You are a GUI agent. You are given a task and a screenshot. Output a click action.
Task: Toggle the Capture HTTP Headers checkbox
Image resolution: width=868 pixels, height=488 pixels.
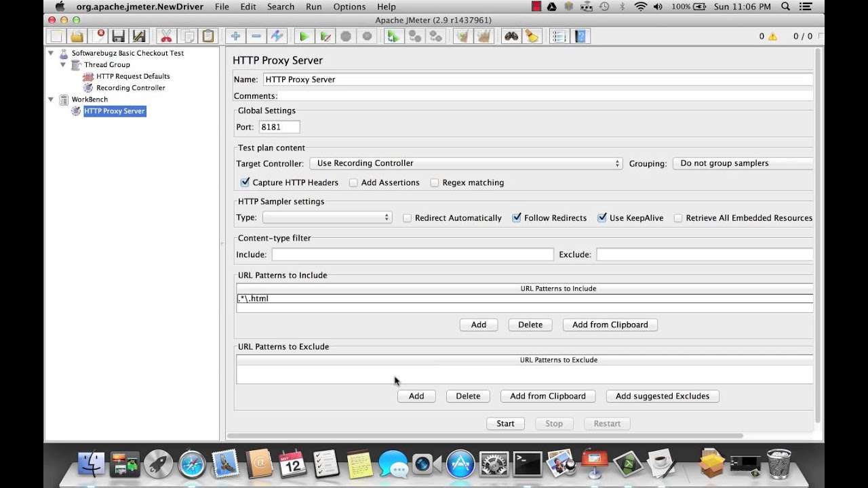tap(245, 182)
